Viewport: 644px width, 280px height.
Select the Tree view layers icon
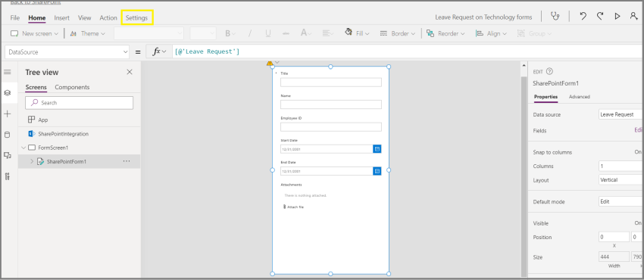7,93
